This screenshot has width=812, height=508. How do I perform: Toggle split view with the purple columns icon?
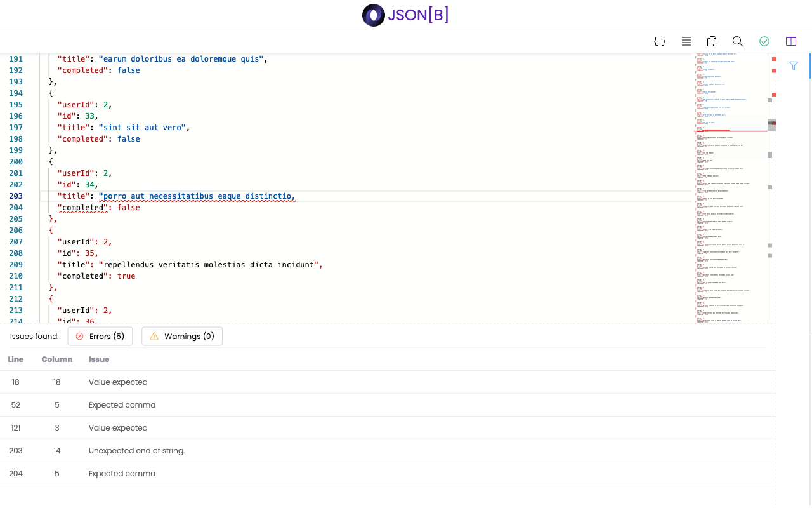click(x=790, y=41)
